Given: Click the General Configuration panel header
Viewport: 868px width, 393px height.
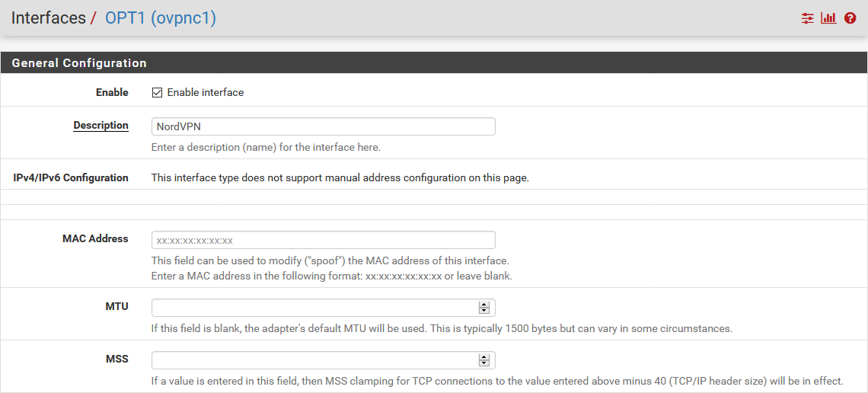Looking at the screenshot, I should pos(79,63).
